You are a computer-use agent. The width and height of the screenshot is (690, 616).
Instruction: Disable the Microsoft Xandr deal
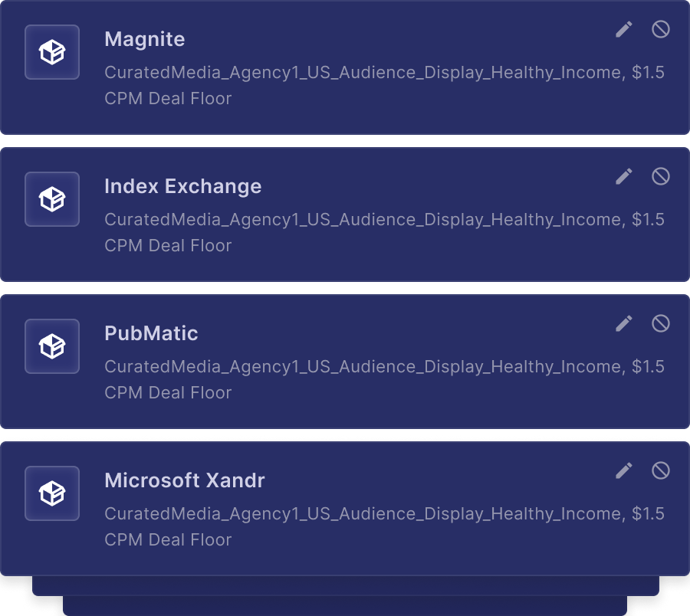[660, 470]
